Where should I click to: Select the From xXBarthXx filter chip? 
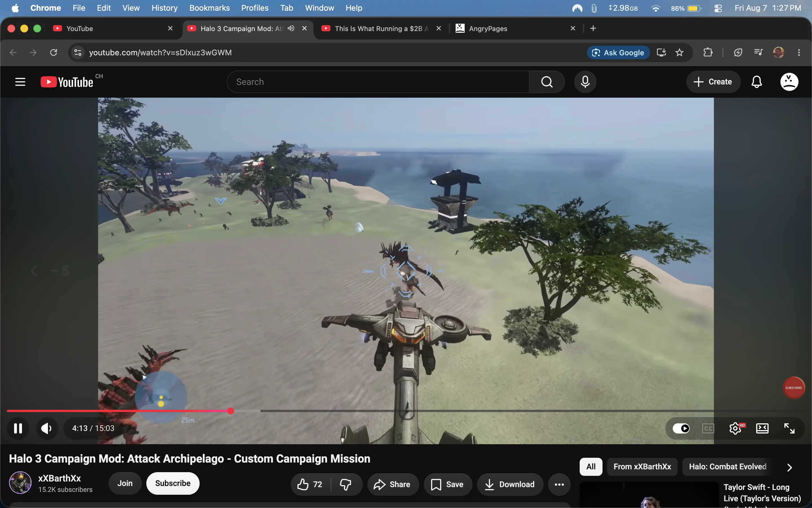tap(642, 466)
